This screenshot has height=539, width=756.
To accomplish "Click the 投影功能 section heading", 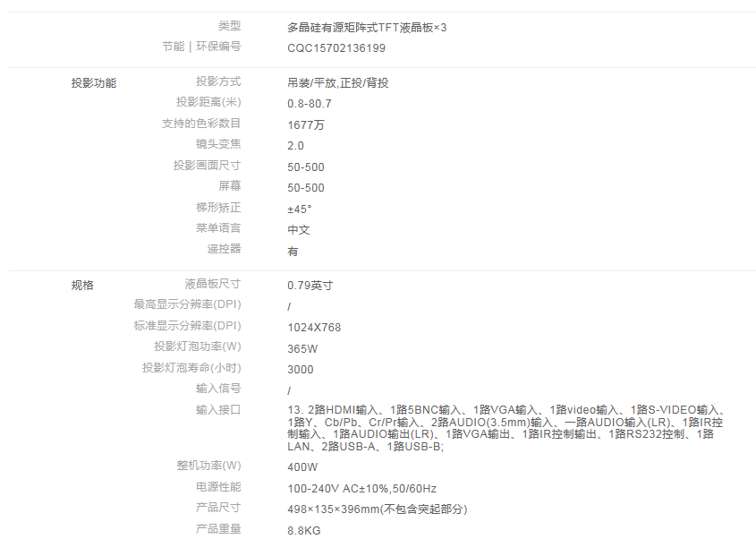I will (x=94, y=83).
